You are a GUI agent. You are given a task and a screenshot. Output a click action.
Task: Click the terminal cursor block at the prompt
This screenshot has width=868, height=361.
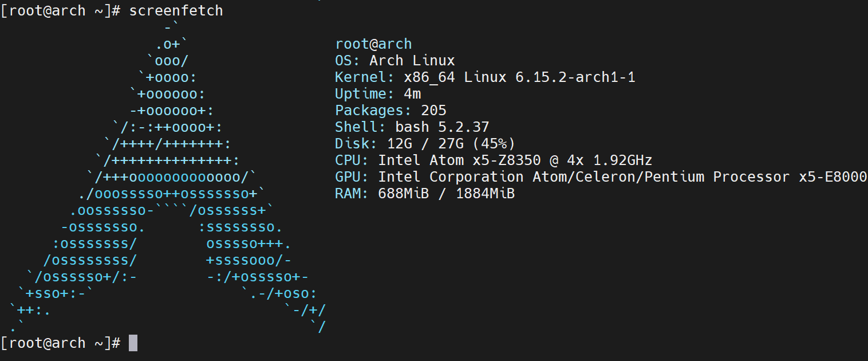(x=133, y=343)
